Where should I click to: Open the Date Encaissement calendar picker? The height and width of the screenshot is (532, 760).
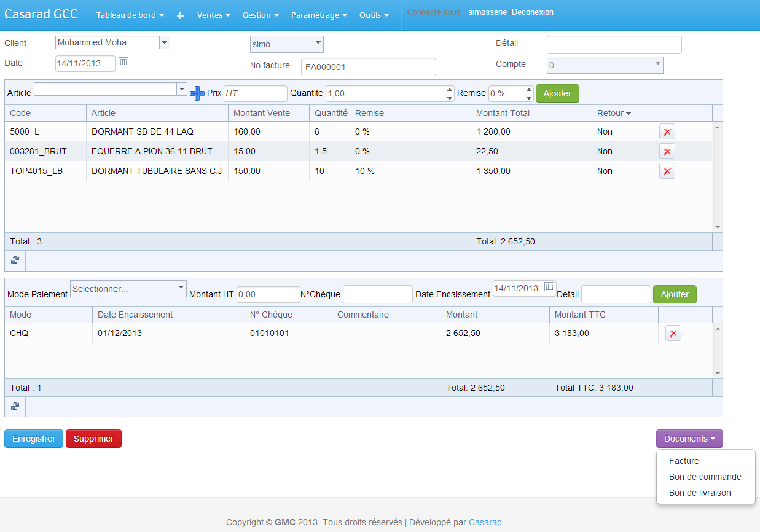549,287
